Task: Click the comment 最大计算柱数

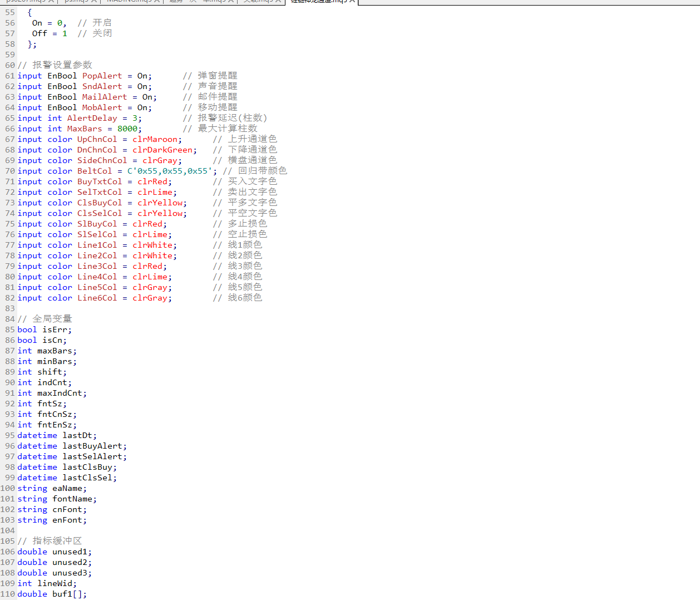Action: (x=228, y=129)
